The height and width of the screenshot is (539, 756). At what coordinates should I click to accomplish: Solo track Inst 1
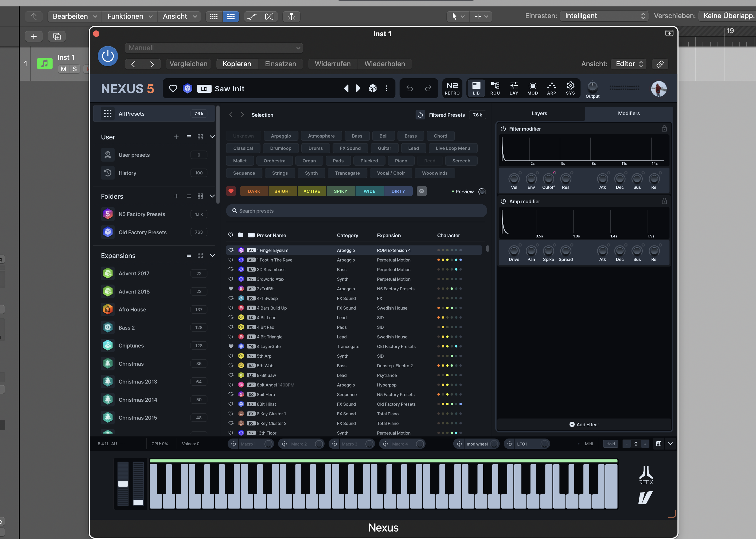pos(75,69)
